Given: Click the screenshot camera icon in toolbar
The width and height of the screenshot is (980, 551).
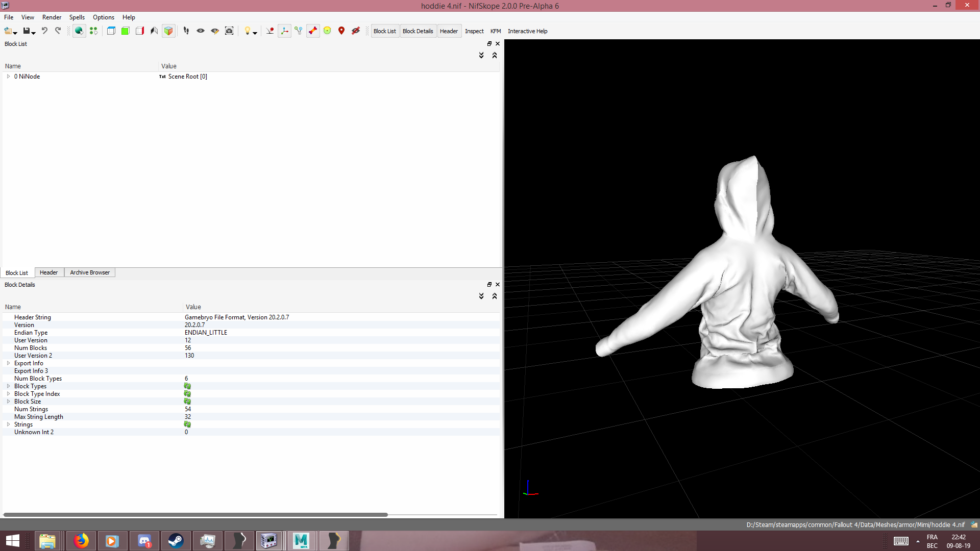Looking at the screenshot, I should pos(229,31).
